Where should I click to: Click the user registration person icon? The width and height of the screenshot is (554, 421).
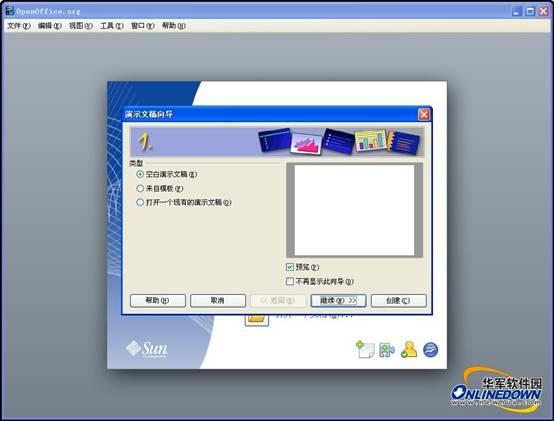[409, 350]
